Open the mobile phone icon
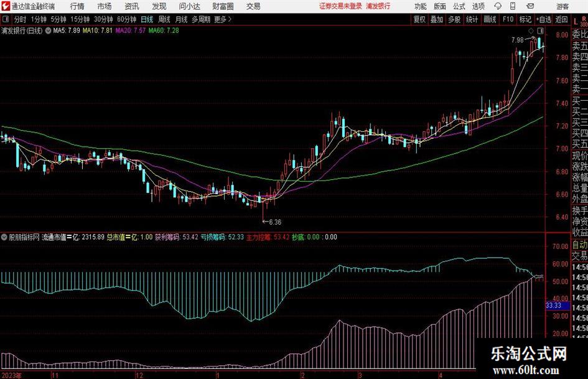 513,6
